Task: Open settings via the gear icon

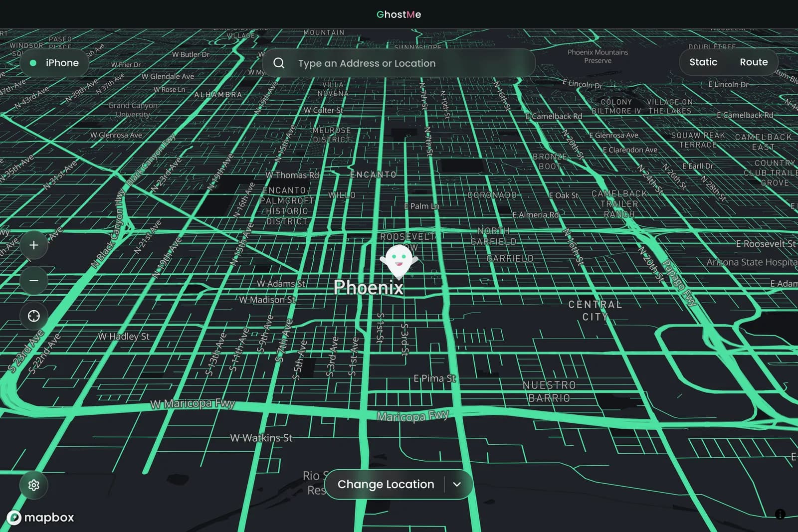Action: [34, 485]
